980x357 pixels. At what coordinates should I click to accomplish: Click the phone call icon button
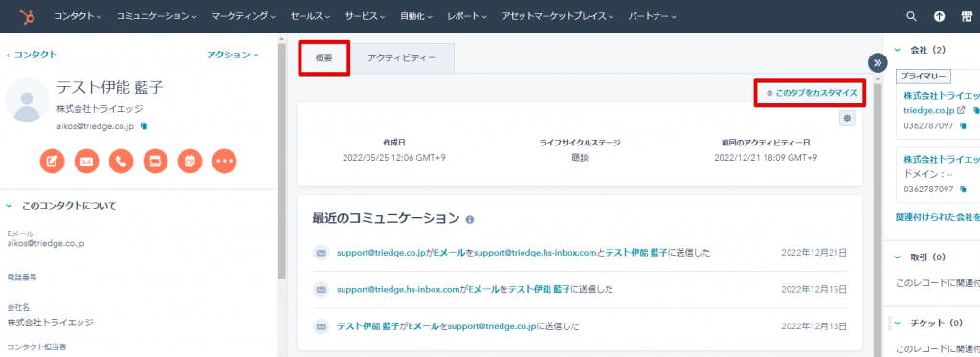tap(121, 162)
